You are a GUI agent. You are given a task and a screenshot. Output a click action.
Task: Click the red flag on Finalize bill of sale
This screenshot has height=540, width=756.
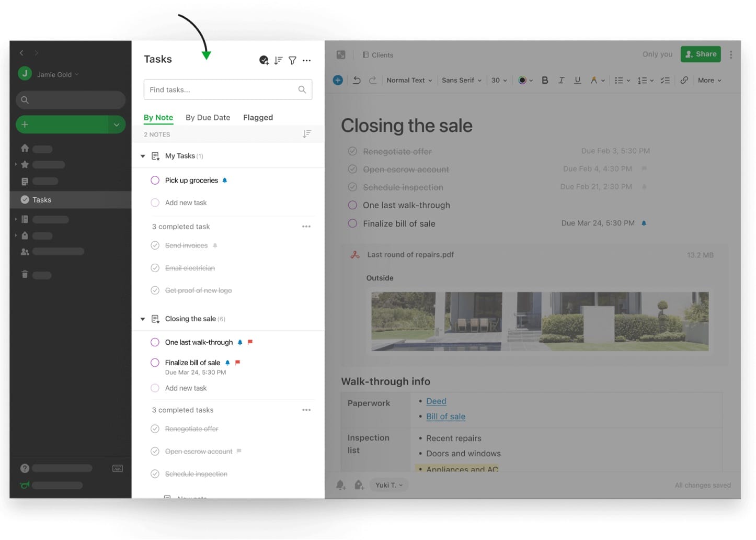click(238, 362)
